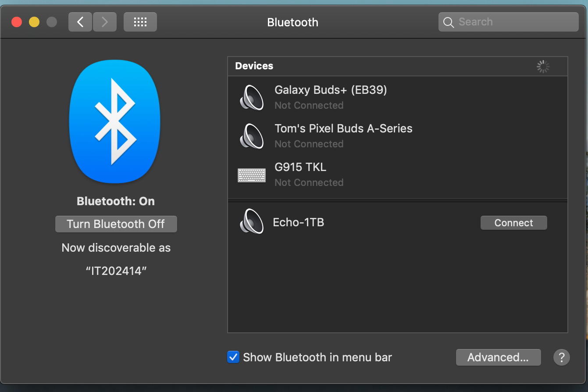The height and width of the screenshot is (392, 588).
Task: Select Tom's Pixel Buds A-Series device row
Action: click(x=398, y=136)
